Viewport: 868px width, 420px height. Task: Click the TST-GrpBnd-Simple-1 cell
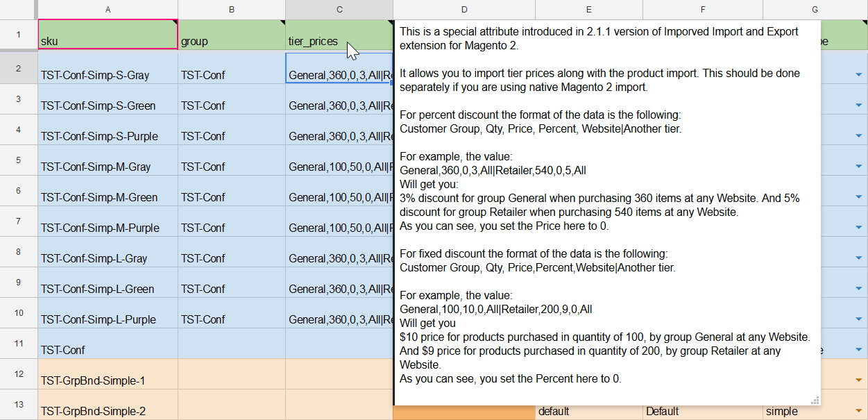click(108, 380)
